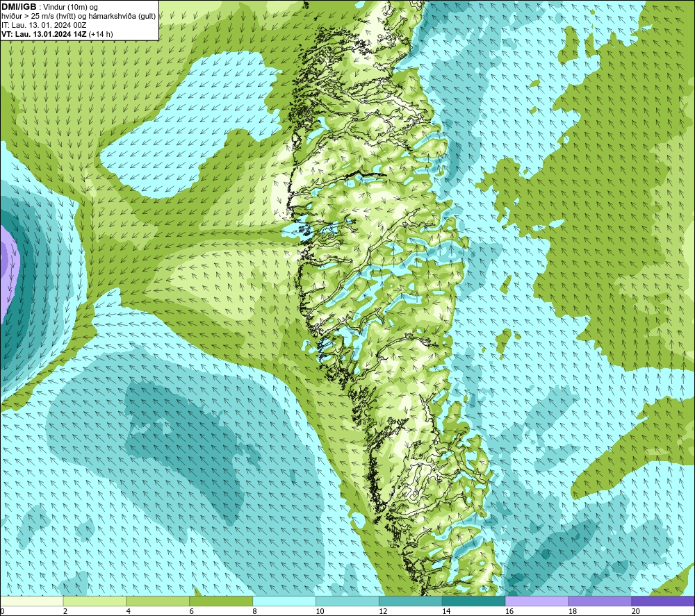The width and height of the screenshot is (695, 616).
Task: Click the 14–16 m/s dark teal legend swatch
Action: point(474,601)
